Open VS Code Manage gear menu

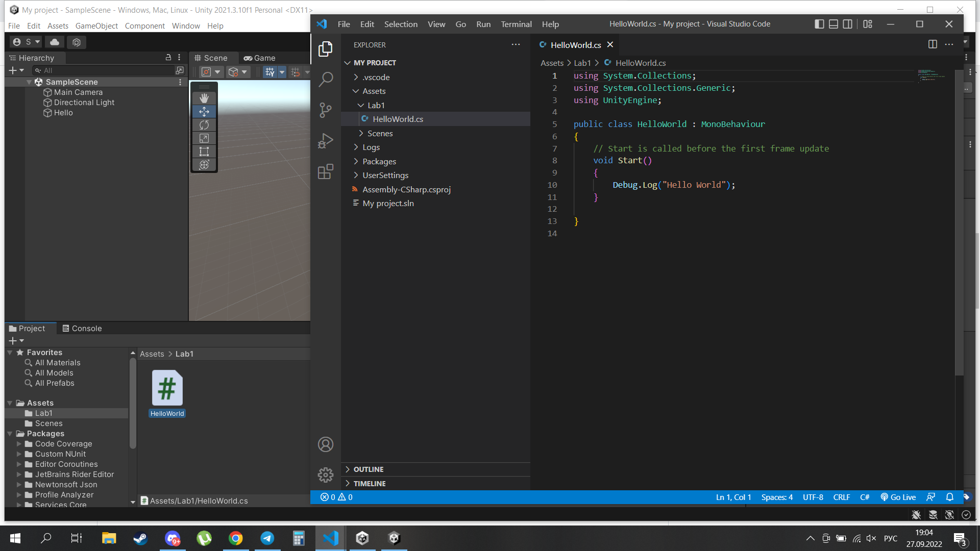coord(325,475)
